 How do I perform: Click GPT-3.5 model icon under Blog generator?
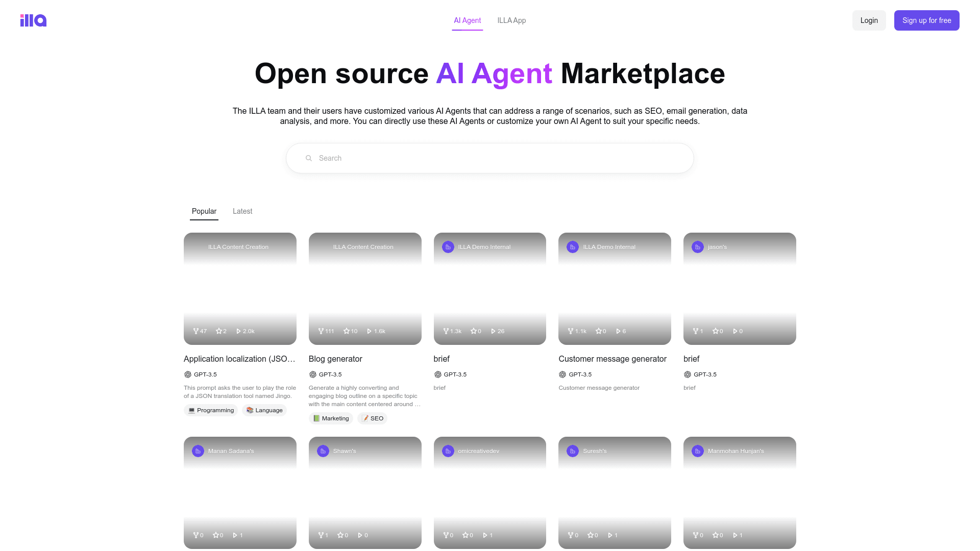pyautogui.click(x=313, y=374)
